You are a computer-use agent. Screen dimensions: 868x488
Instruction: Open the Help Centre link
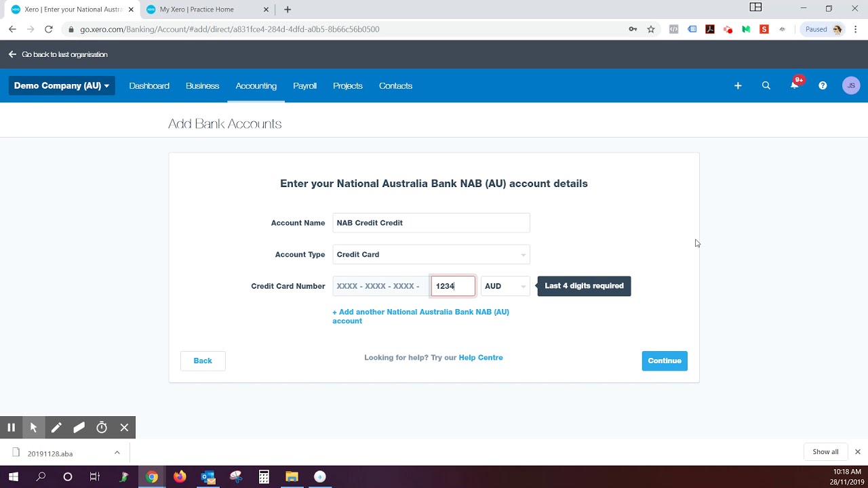pos(481,358)
